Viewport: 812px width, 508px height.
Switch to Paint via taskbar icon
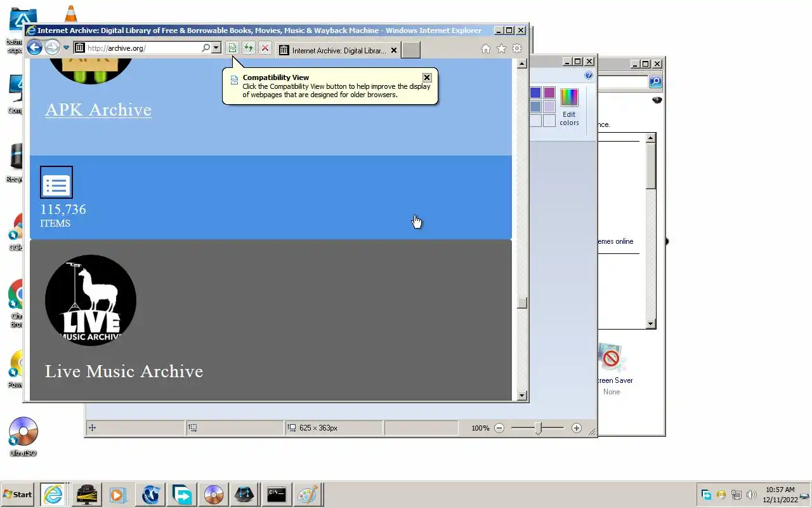point(308,494)
